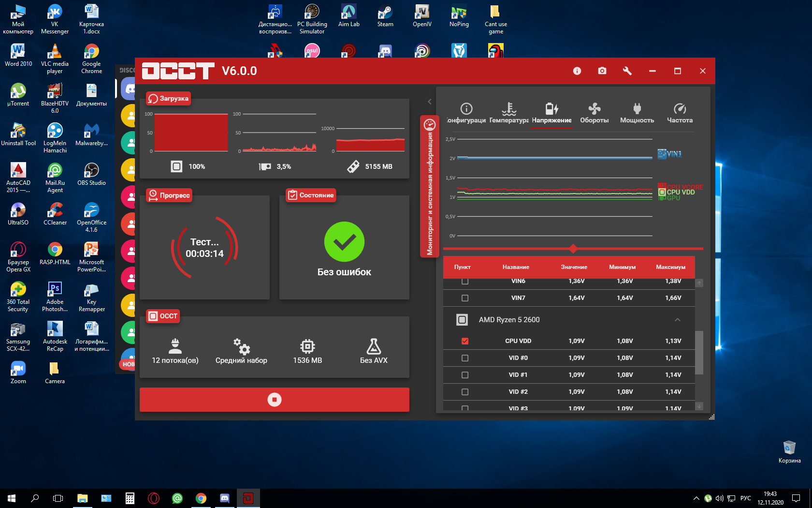Click the VIN1 legend entry in graph

(670, 154)
